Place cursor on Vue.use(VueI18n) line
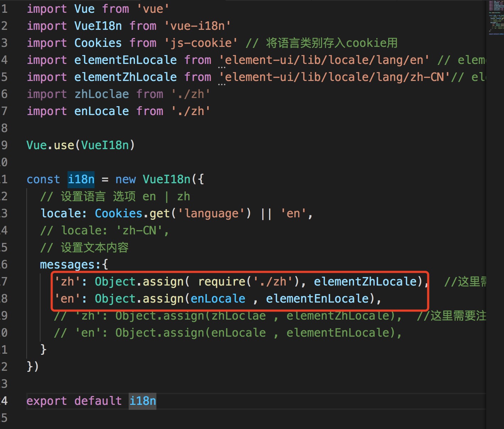Image resolution: width=504 pixels, height=429 pixels. (81, 145)
